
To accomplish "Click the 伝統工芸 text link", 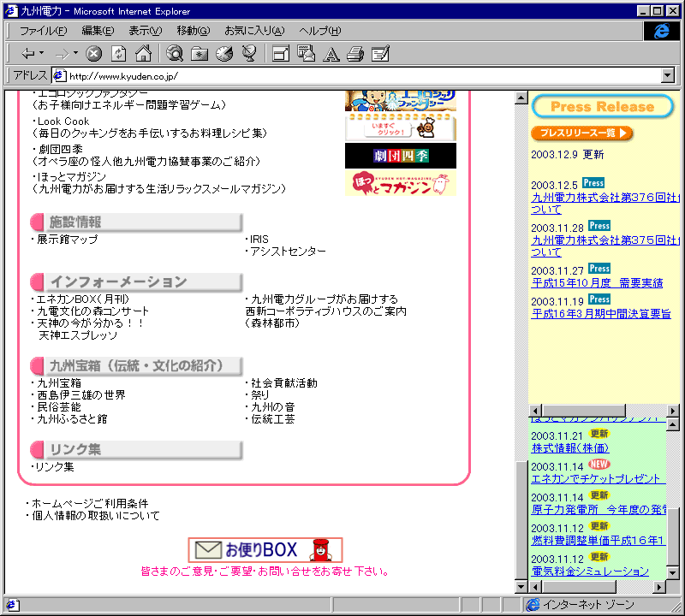I will tap(273, 418).
